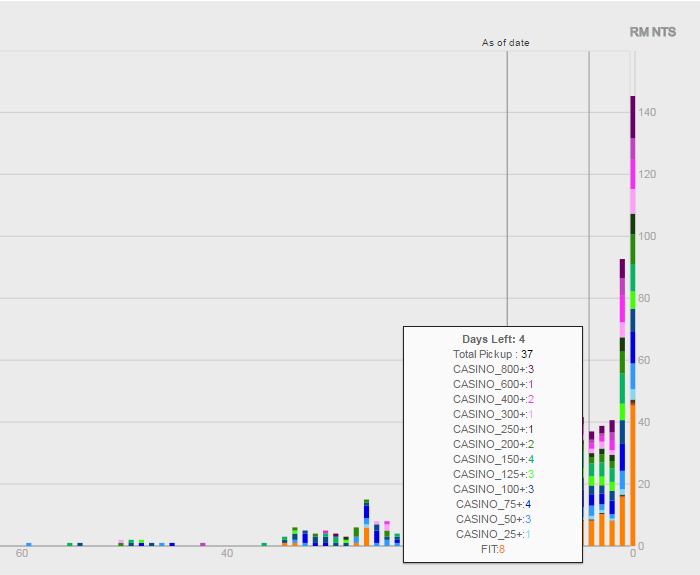Click the 140 value on the RM NTS axis

[647, 112]
